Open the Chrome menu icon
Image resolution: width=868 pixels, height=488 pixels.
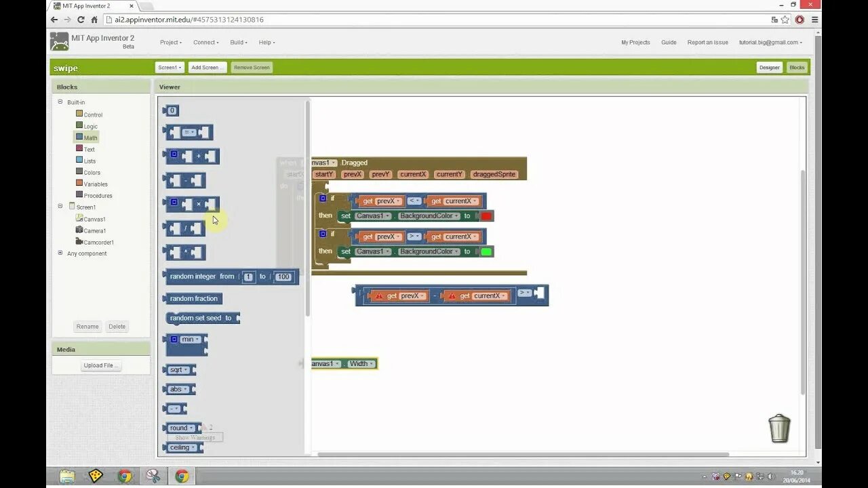(814, 20)
